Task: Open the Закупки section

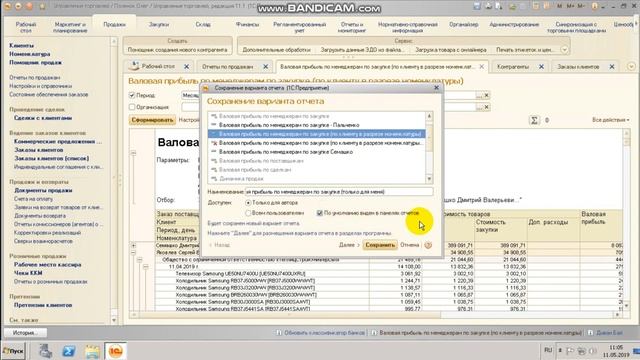Action: pos(159,24)
